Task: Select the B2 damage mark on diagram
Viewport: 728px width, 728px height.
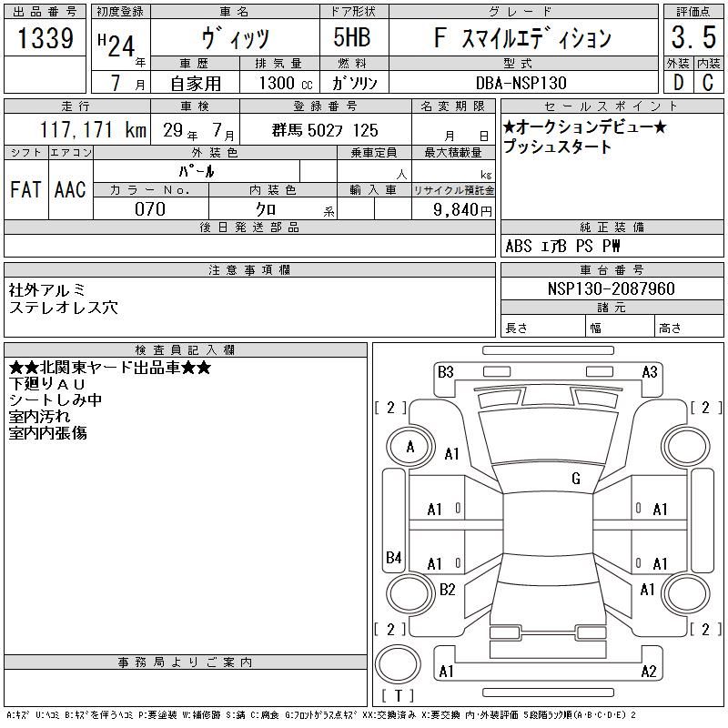Action: click(x=447, y=590)
